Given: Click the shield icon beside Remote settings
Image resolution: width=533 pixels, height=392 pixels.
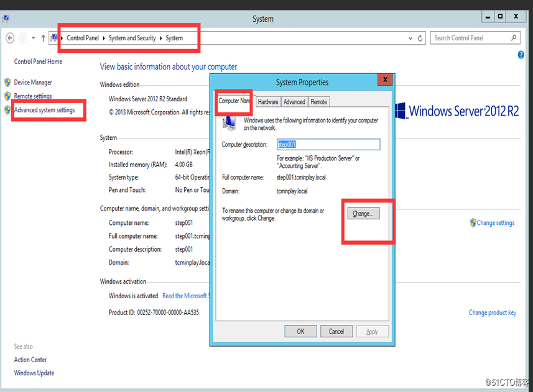Looking at the screenshot, I should [7, 96].
